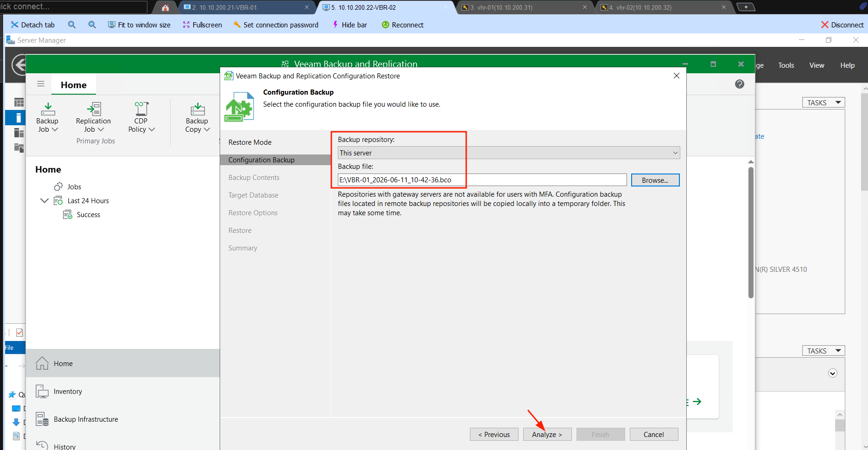Select Success in the Home tree
Image resolution: width=868 pixels, height=450 pixels.
(88, 214)
